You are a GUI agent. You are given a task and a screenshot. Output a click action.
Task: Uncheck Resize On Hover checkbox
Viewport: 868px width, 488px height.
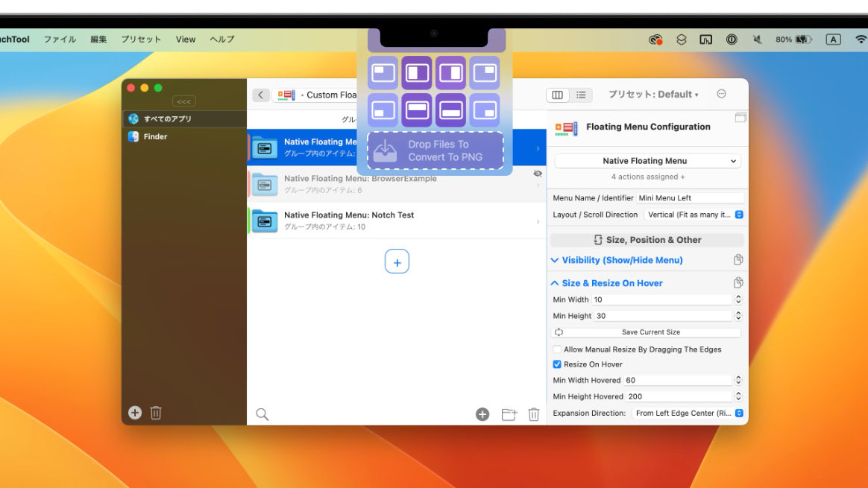coord(557,364)
